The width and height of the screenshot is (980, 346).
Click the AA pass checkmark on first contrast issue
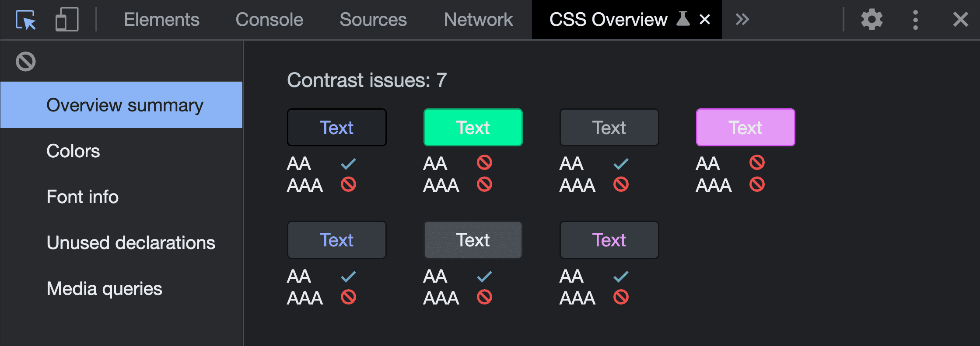click(x=348, y=163)
